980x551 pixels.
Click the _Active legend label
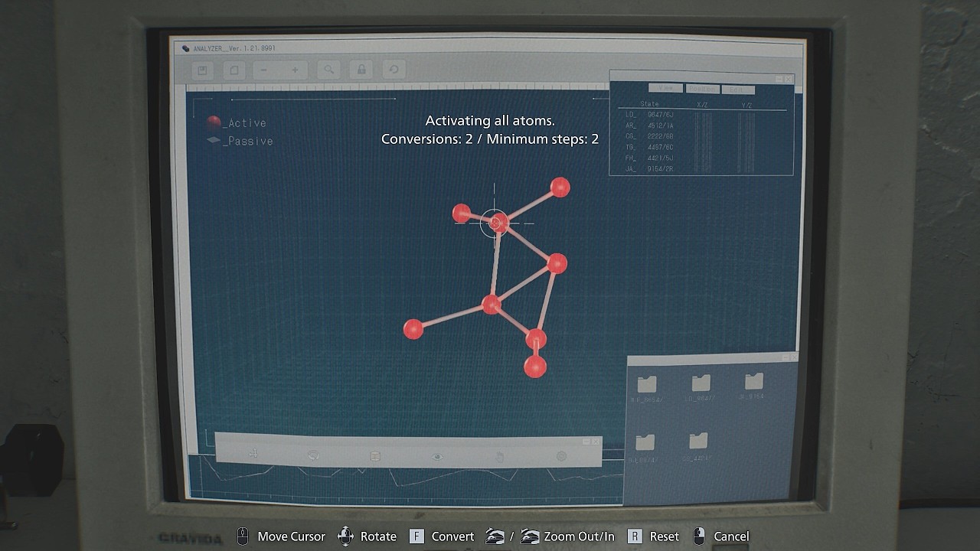245,123
